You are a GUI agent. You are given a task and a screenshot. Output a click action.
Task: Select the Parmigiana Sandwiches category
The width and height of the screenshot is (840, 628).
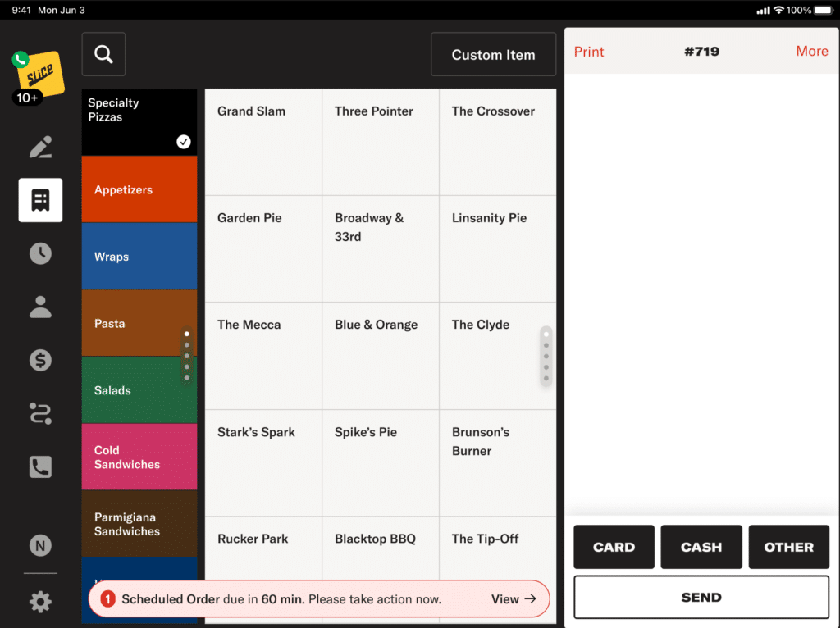pyautogui.click(x=139, y=524)
